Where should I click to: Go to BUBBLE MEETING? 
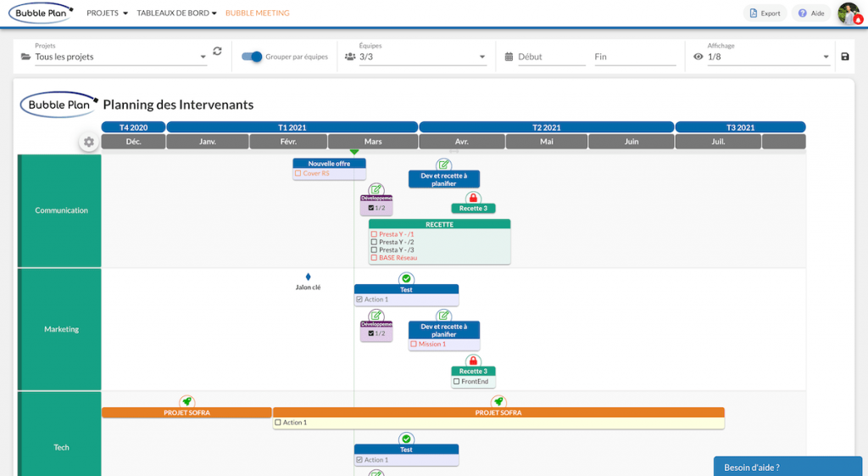(x=257, y=13)
